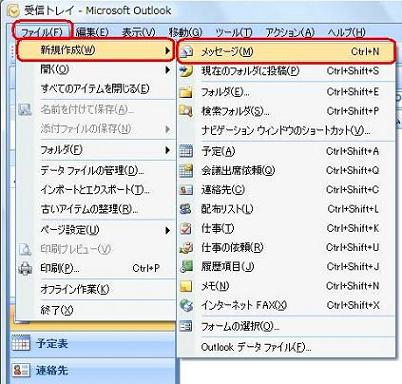Choose データファイルの管理(D)
402x384 pixels.
point(92,171)
